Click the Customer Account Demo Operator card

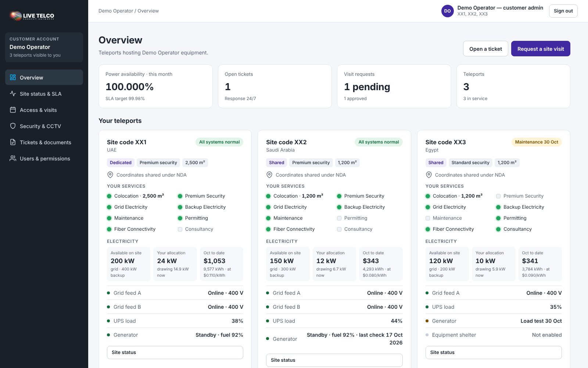(44, 47)
